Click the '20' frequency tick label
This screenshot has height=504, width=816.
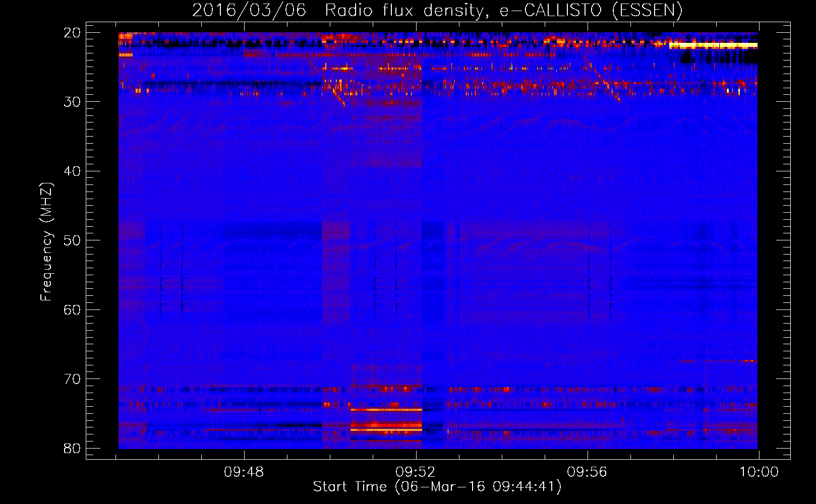[73, 33]
